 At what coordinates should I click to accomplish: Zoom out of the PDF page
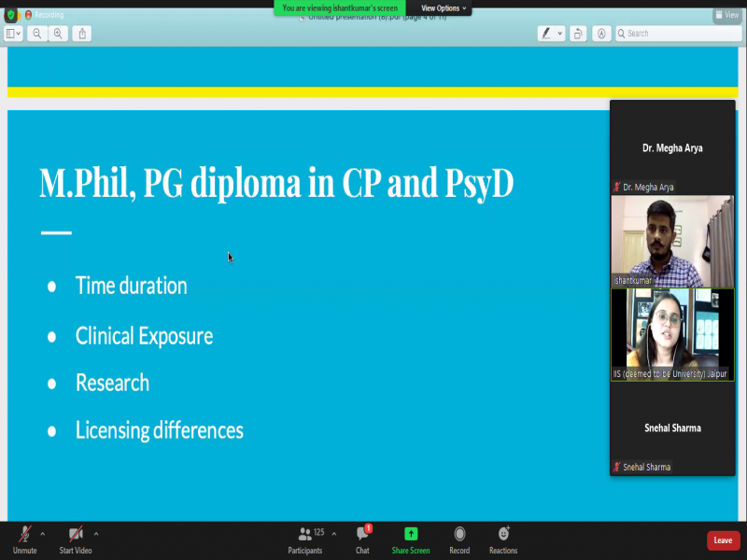point(37,34)
